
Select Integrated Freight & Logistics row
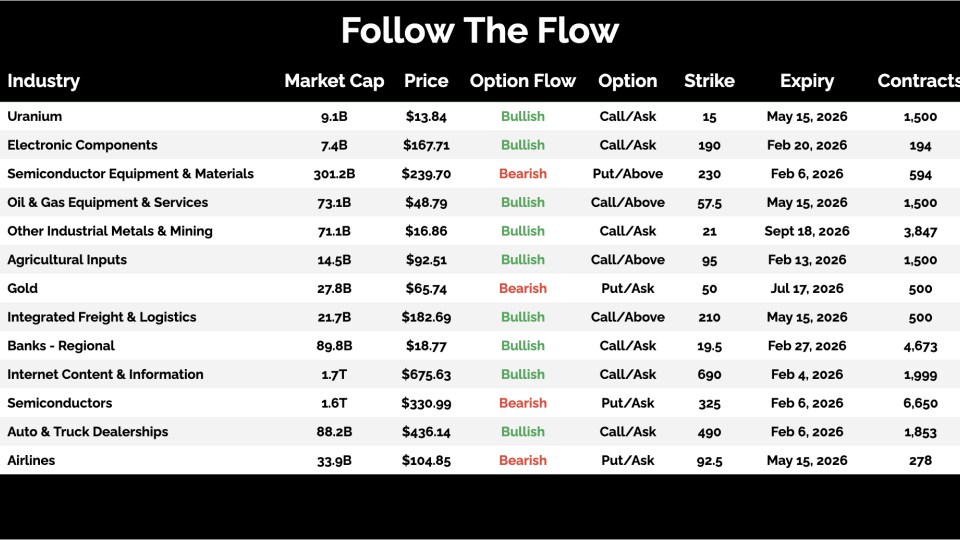[101, 317]
